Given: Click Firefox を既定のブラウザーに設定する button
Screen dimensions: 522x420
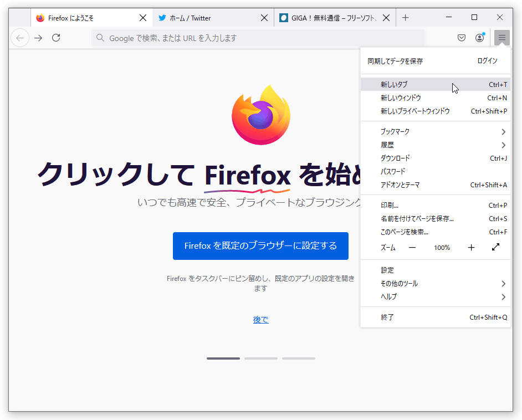Looking at the screenshot, I should [260, 246].
